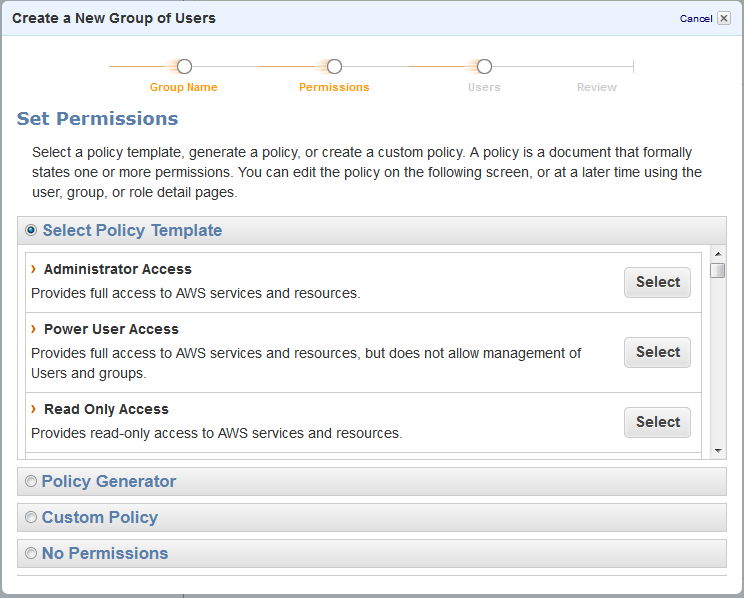The image size is (744, 598).
Task: Open the Policy Generator section header
Action: coord(109,481)
